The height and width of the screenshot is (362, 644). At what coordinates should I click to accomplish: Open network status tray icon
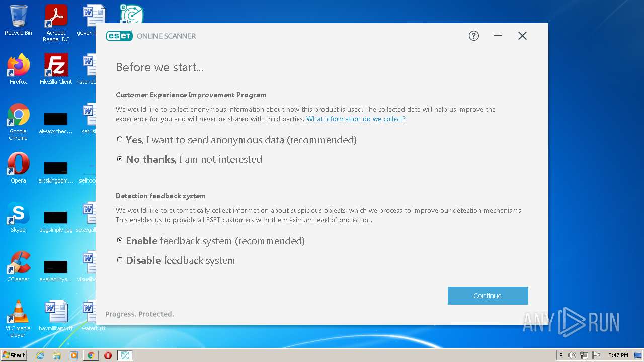(x=584, y=355)
